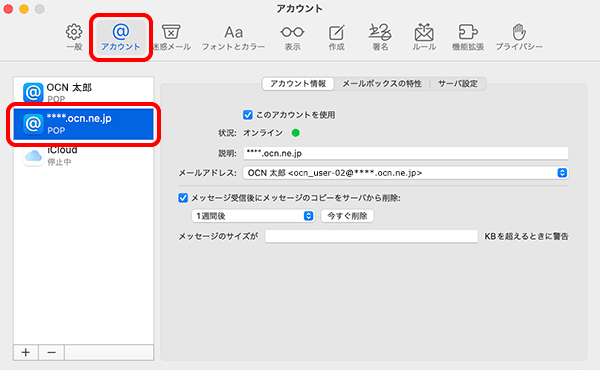This screenshot has width=600, height=370.
Task: Open the 作成 composing preferences
Action: pyautogui.click(x=336, y=37)
